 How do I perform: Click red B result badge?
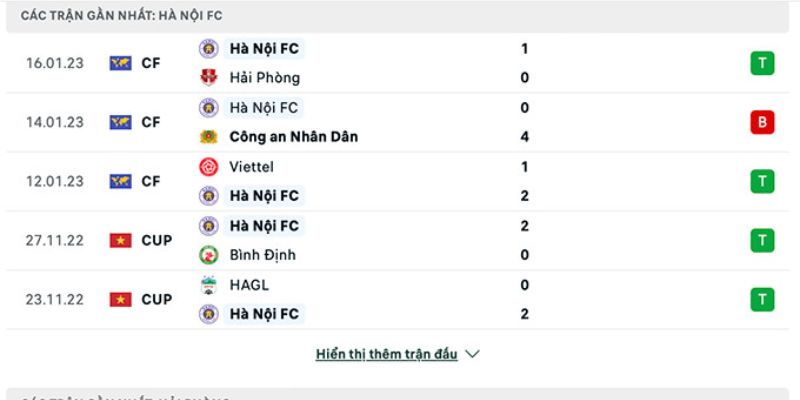(x=762, y=122)
